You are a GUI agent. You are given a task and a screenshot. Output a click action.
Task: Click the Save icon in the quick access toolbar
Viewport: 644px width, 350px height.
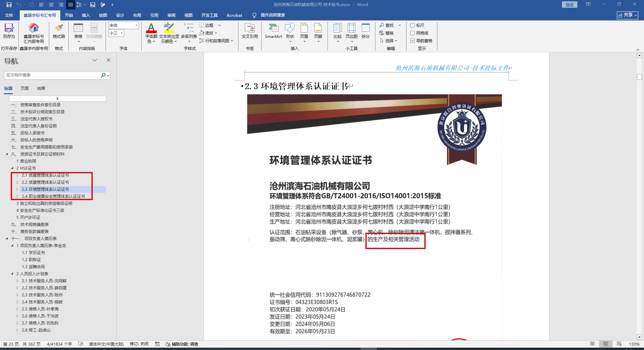click(9, 5)
